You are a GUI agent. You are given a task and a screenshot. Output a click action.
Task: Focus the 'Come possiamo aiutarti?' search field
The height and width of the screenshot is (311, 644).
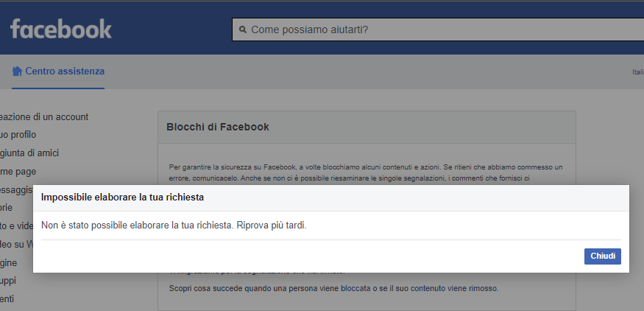click(442, 30)
